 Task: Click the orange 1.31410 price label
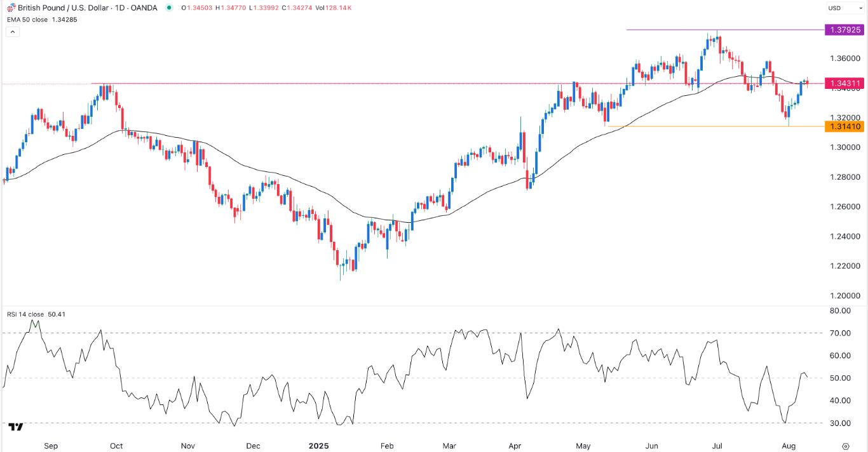click(843, 127)
